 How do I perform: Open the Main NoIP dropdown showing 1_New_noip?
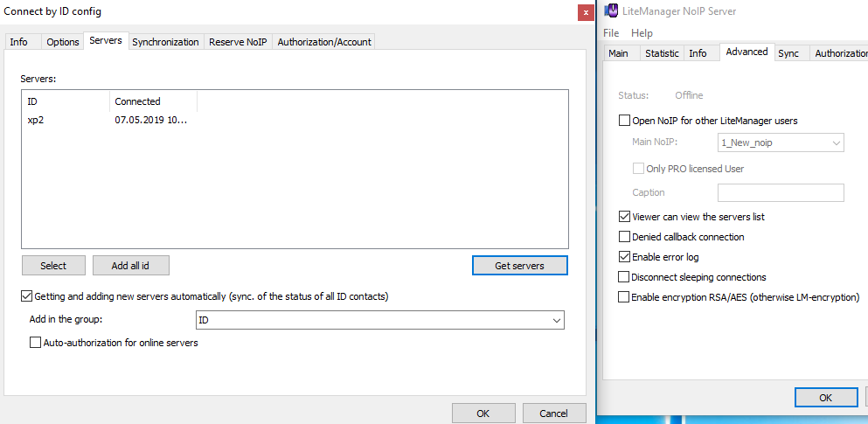[781, 142]
